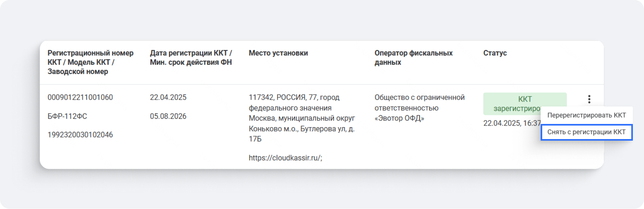
Task: Click 'Общество с ограниченной' operator text line
Action: point(419,97)
